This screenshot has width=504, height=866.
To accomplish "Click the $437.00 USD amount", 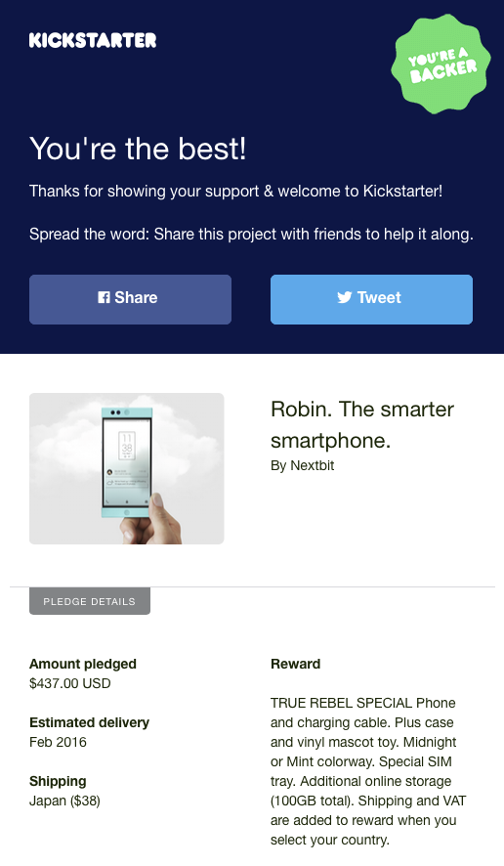I will (x=70, y=684).
